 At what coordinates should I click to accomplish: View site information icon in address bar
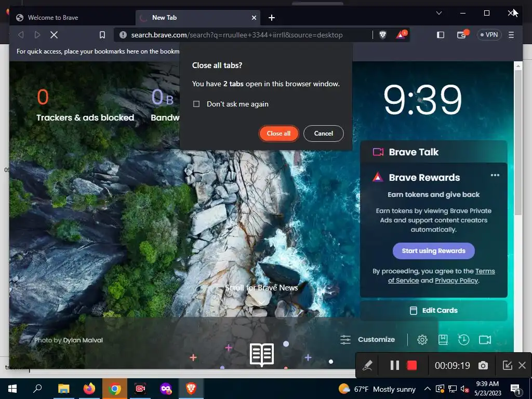click(x=123, y=35)
